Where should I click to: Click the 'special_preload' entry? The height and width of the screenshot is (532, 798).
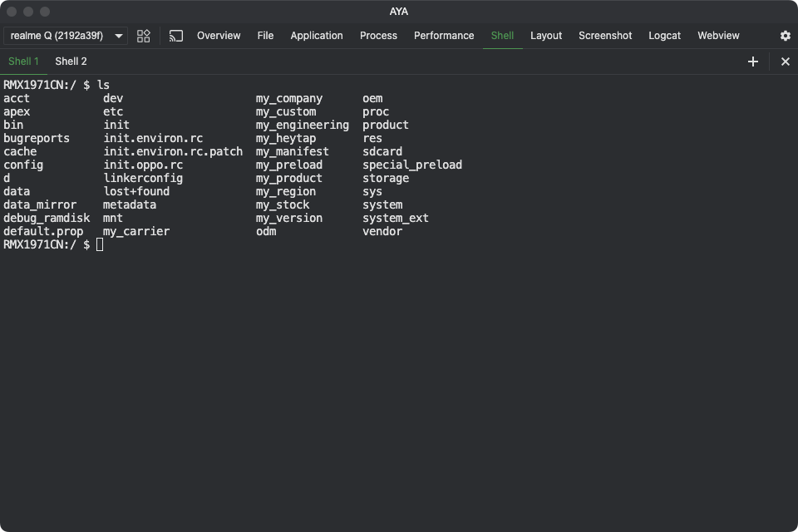point(412,165)
